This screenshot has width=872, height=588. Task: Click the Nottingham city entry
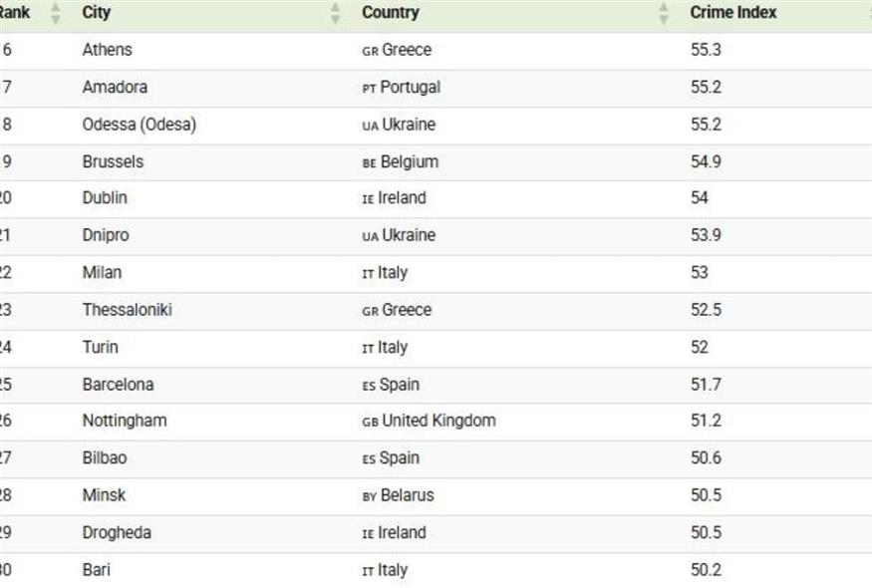[x=124, y=421]
